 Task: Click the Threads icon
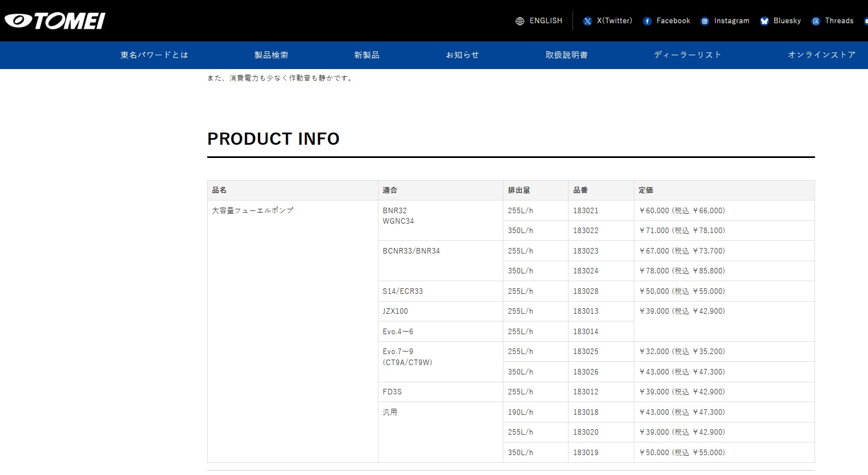[x=816, y=21]
